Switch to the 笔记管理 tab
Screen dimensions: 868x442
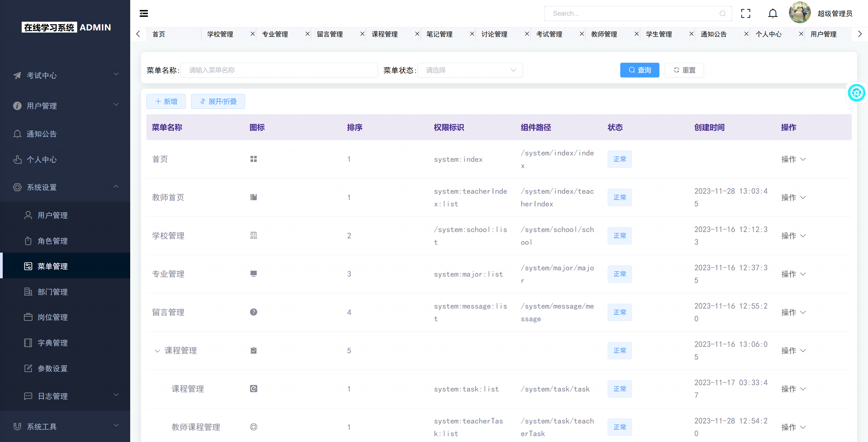pyautogui.click(x=439, y=34)
